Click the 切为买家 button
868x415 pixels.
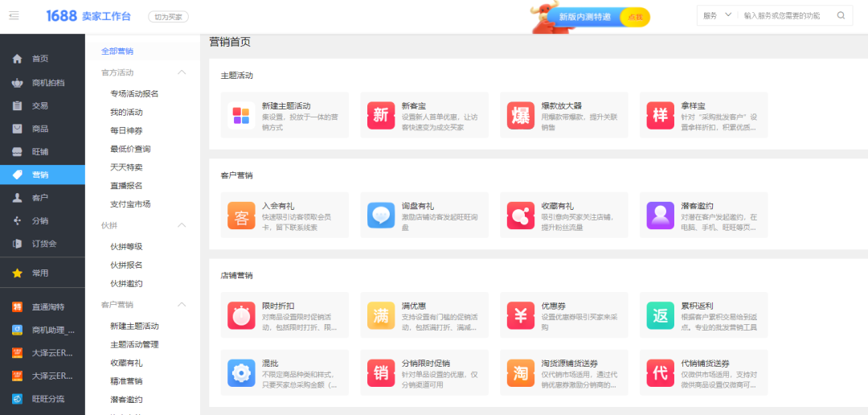tap(168, 17)
